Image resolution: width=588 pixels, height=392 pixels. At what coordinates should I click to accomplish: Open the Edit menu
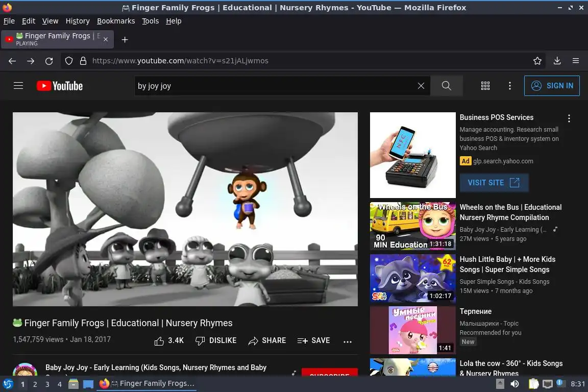coord(29,21)
